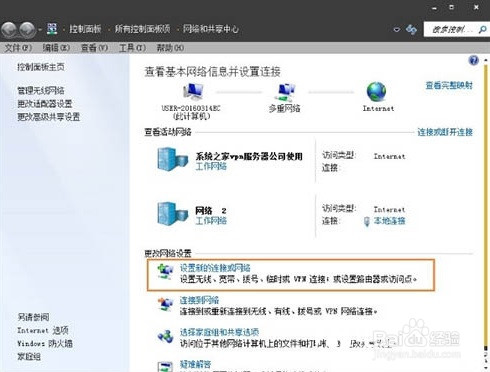
Task: Click the blue help question mark icon
Action: point(473,60)
